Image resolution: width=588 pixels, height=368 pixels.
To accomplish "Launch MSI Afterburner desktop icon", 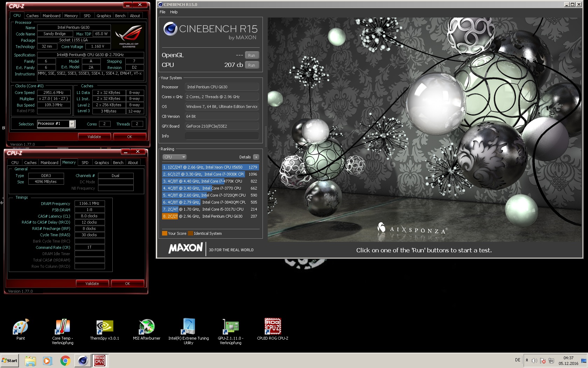I will (147, 329).
